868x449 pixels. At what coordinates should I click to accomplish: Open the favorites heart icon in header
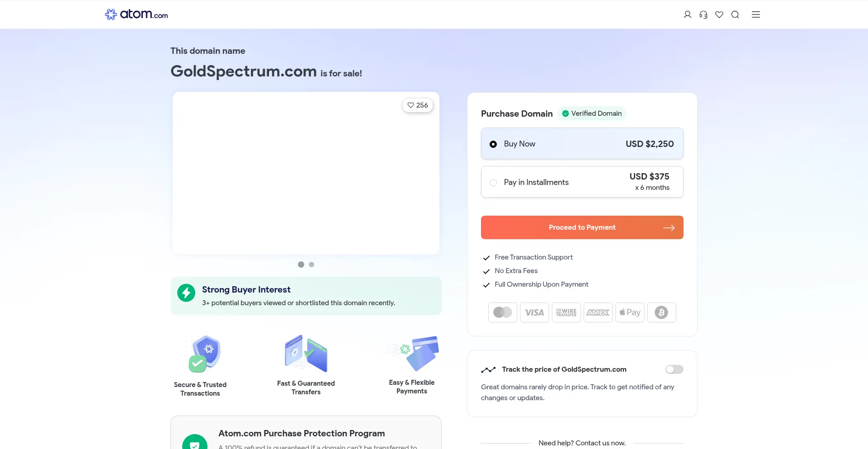click(719, 14)
